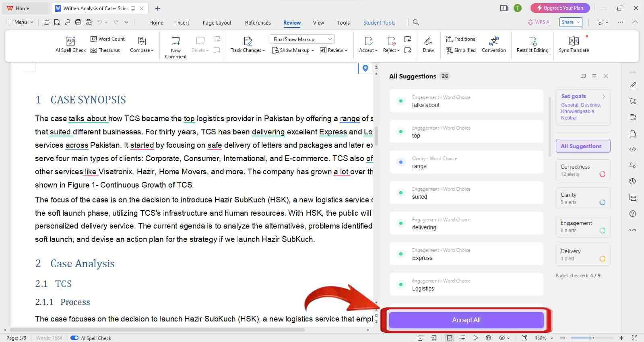Click Upgrade Your Plan
Viewport: 644px width, 342px height.
pos(560,8)
